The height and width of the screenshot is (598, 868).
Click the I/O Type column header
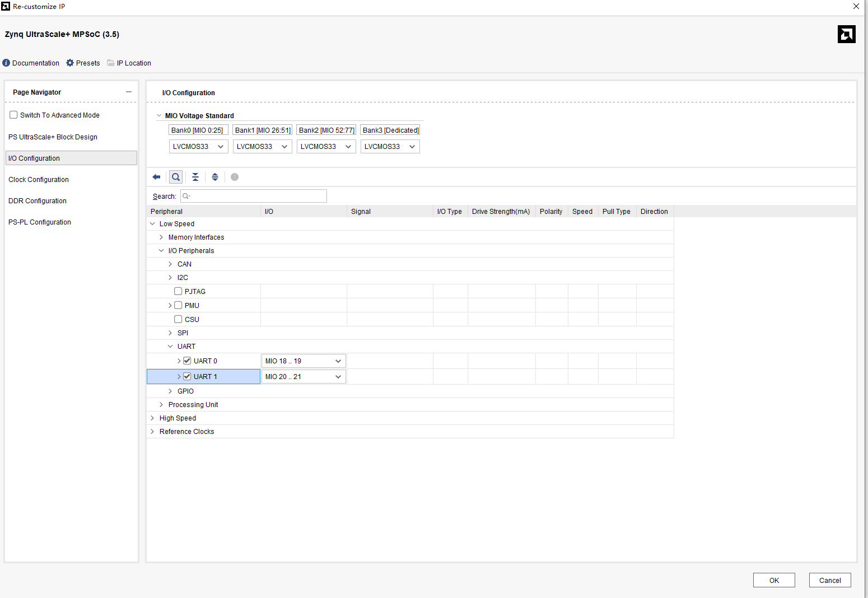[450, 212]
